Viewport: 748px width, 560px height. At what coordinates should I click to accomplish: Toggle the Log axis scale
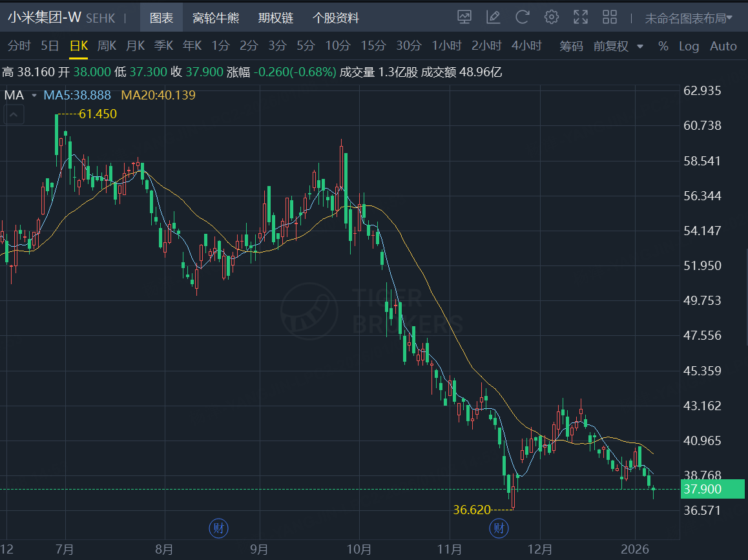click(x=689, y=47)
